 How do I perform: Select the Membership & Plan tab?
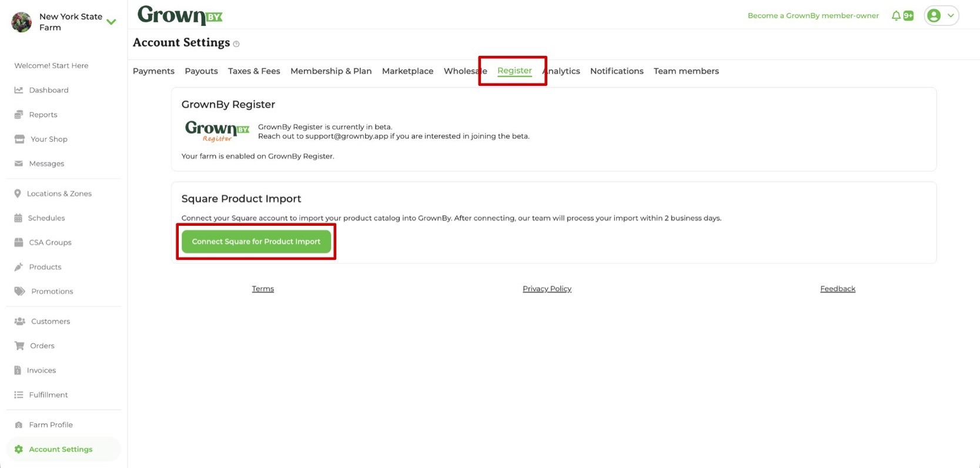coord(331,71)
